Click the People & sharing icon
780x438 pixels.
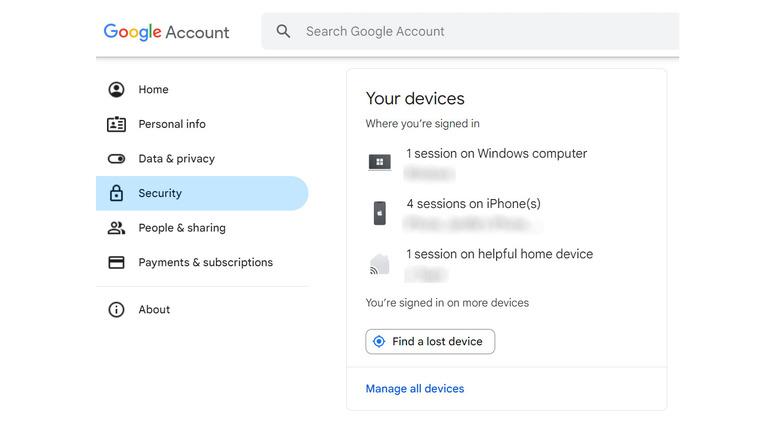[x=116, y=228]
